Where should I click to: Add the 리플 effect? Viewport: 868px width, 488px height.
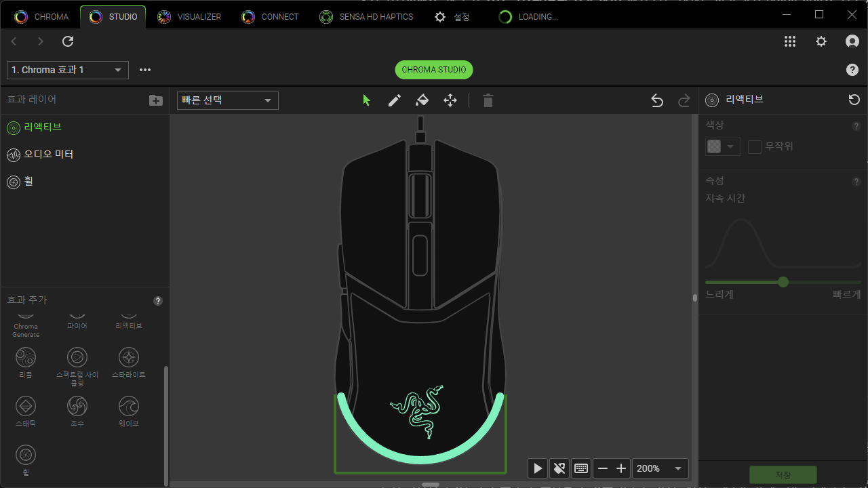point(26,362)
